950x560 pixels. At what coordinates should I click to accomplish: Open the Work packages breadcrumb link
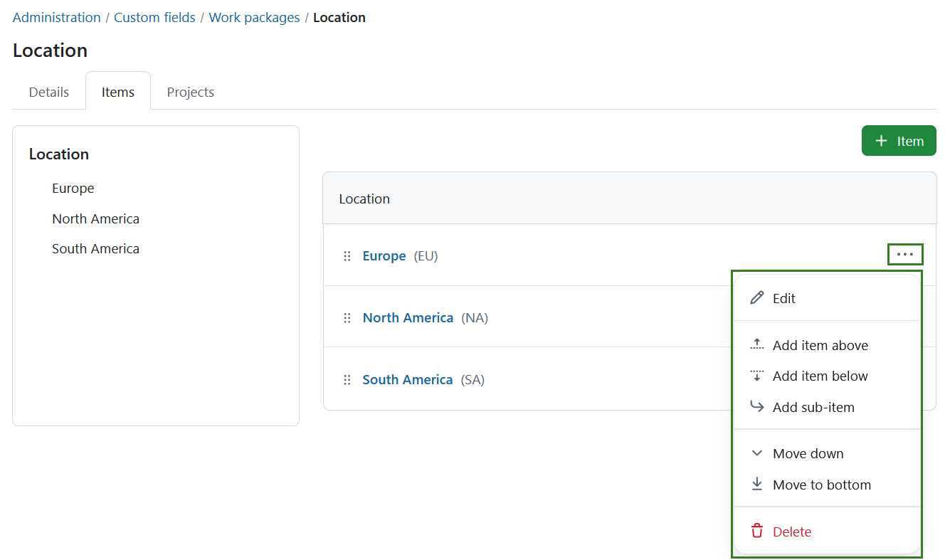point(254,17)
